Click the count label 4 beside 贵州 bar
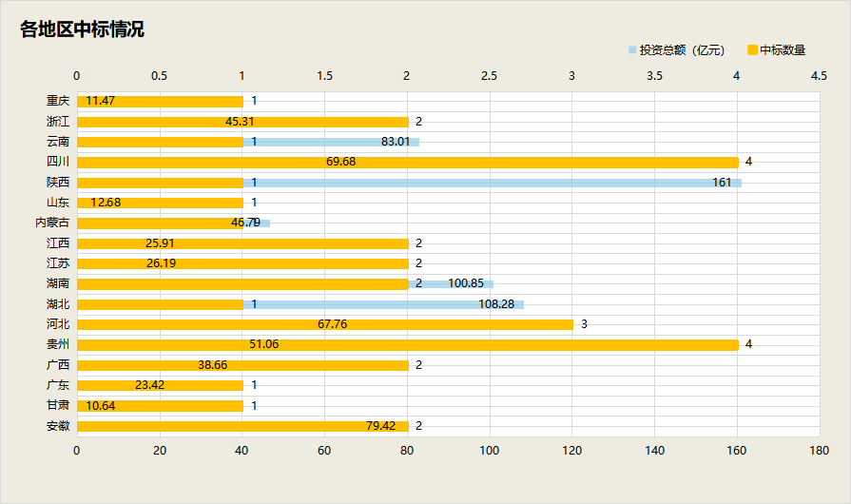 click(748, 344)
